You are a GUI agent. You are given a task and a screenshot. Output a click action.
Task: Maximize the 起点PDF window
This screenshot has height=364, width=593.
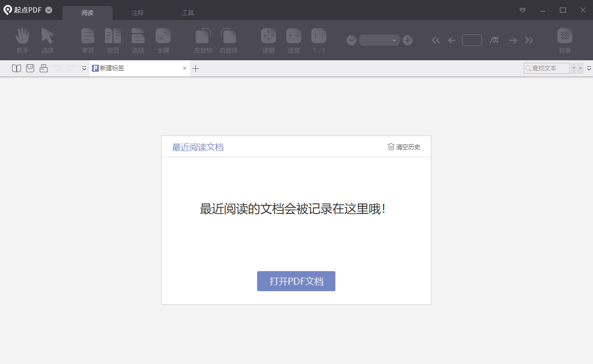pyautogui.click(x=563, y=10)
